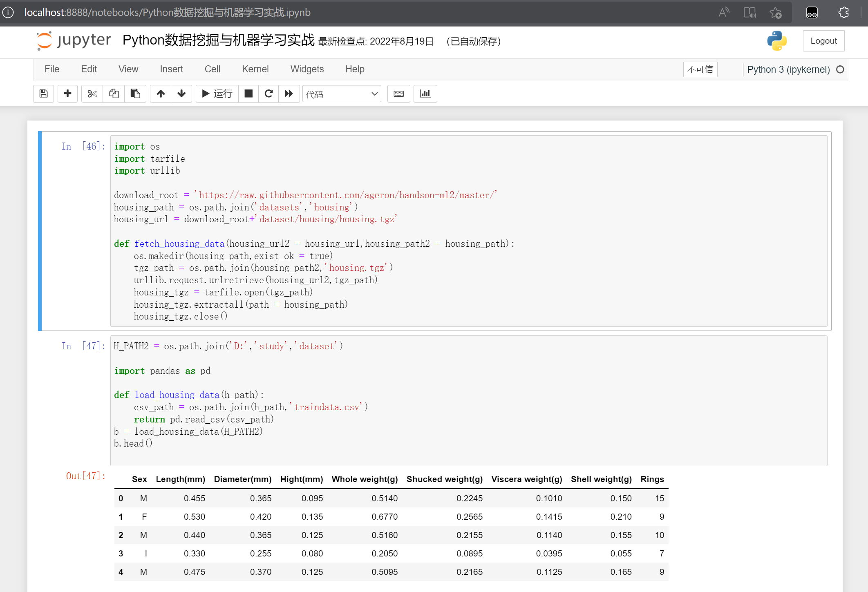Viewport: 868px width, 592px height.
Task: Click the 'traindata.csv' string in code
Action: [327, 407]
